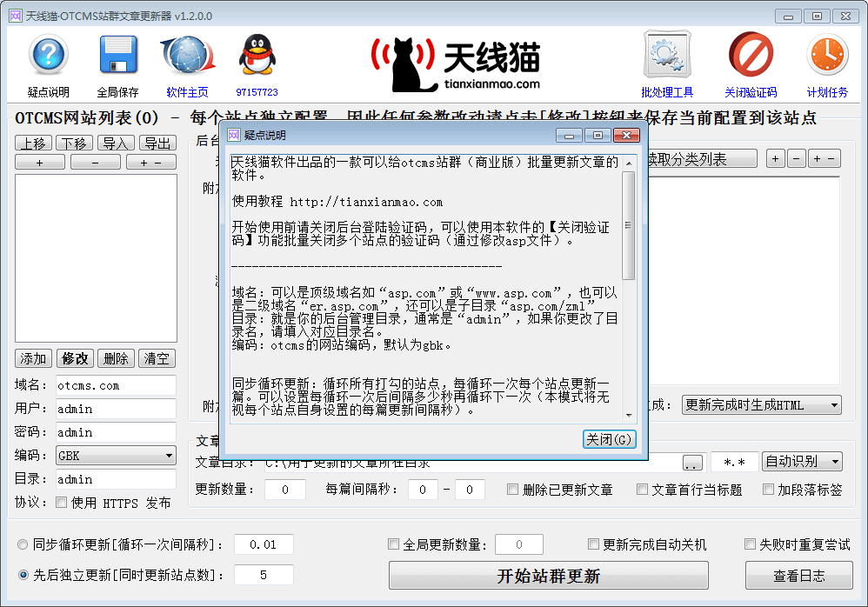Screen dimensions: 868x607
Task: Open the 自动识别 dropdown
Action: 802,461
